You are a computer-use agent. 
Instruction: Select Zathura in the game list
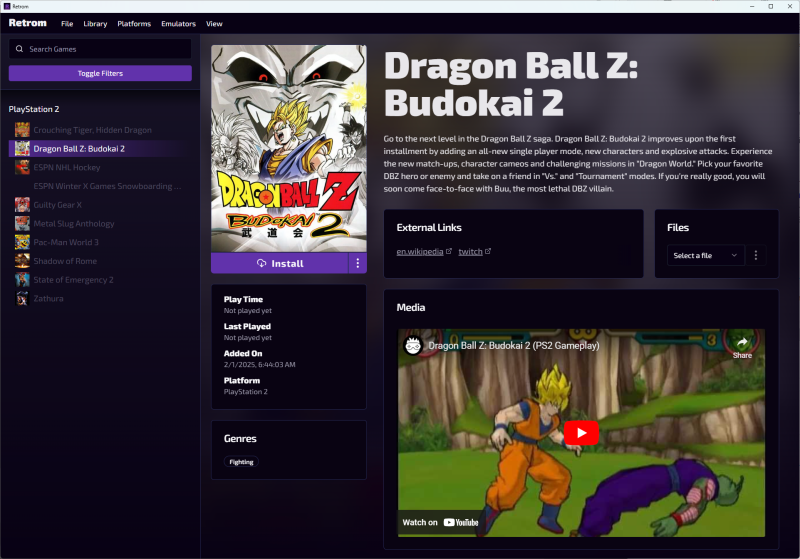(x=100, y=298)
